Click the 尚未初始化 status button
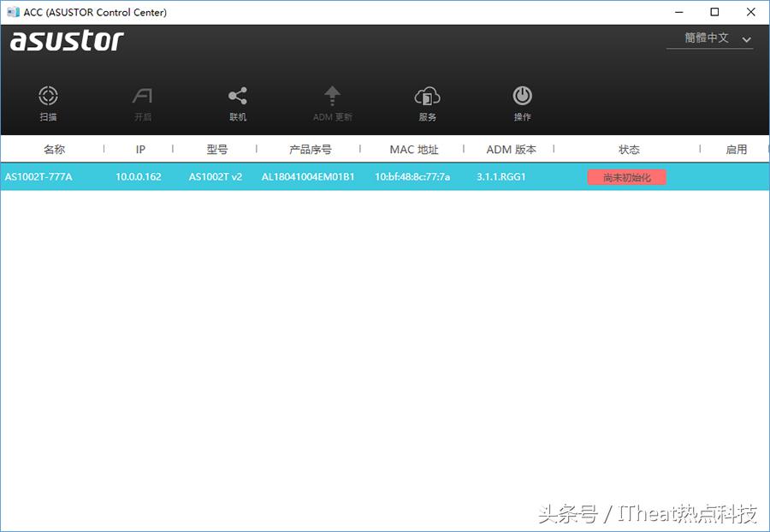Viewport: 770px width, 532px height. pos(626,177)
